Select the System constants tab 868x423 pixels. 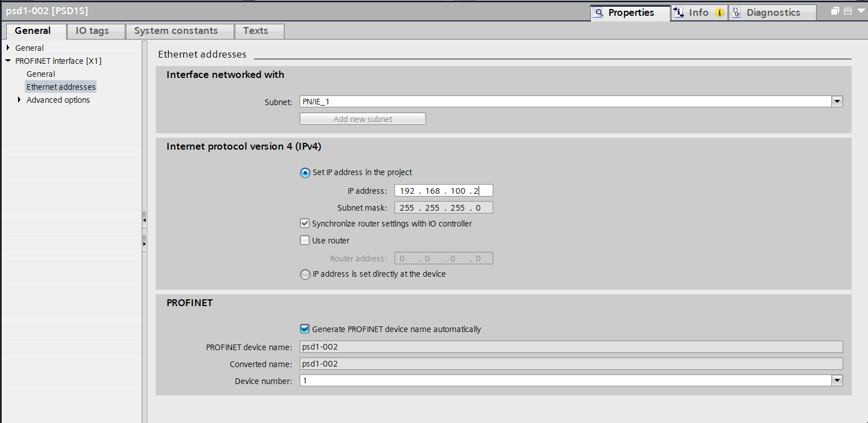click(176, 30)
